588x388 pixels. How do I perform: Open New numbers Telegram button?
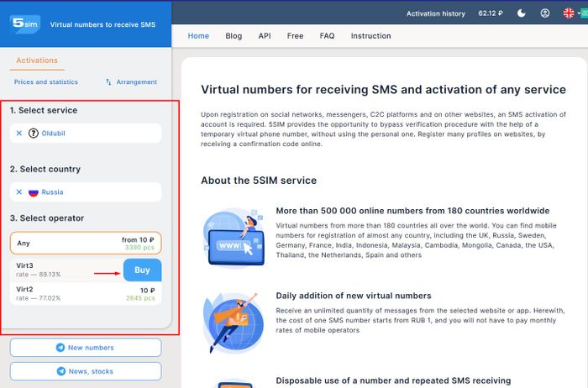tap(86, 348)
